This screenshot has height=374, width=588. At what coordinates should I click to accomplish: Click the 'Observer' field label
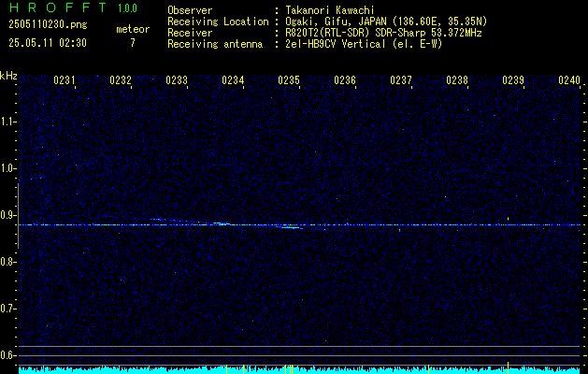pos(190,10)
